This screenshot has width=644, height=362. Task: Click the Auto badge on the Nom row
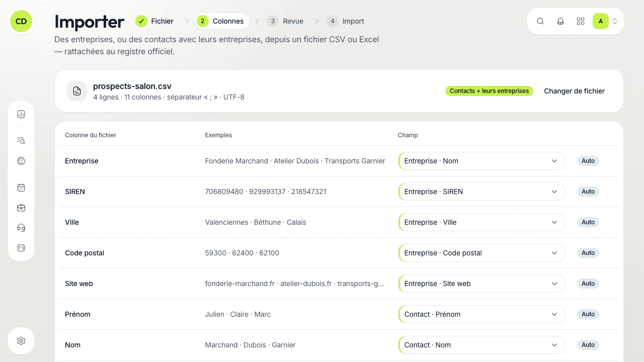[x=588, y=345]
